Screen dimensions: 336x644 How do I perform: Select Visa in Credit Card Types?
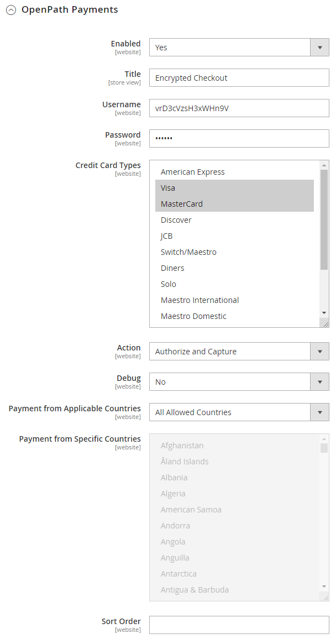coord(234,188)
